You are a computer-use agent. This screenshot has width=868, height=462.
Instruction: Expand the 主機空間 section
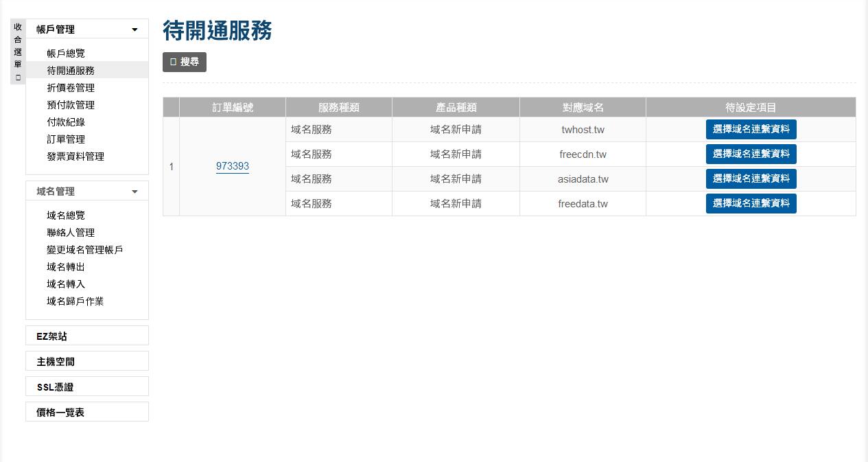click(87, 361)
